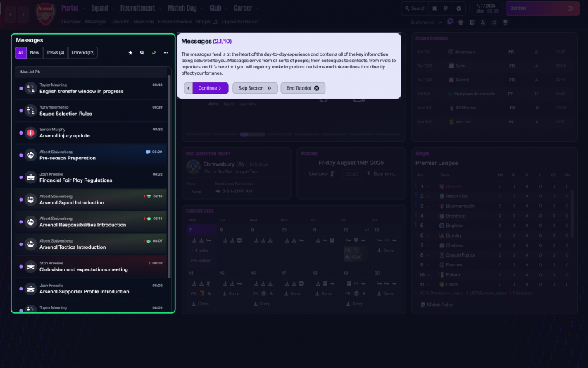Image resolution: width=588 pixels, height=368 pixels.
Task: Click the green mark-all-read checkmark icon
Action: [x=154, y=53]
